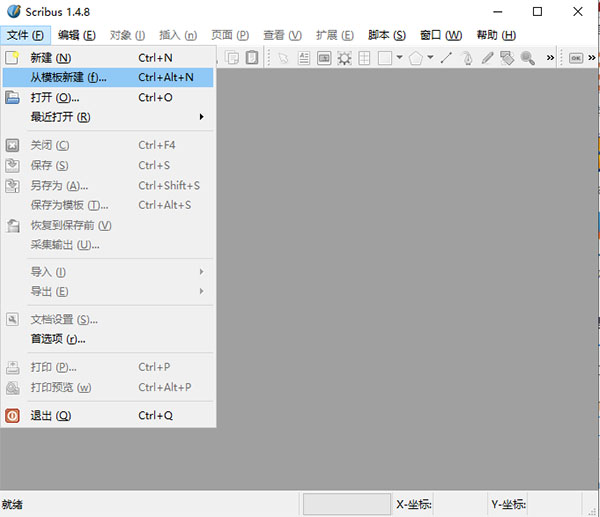Maximize the Scribus window
600x517 pixels.
pyautogui.click(x=537, y=12)
